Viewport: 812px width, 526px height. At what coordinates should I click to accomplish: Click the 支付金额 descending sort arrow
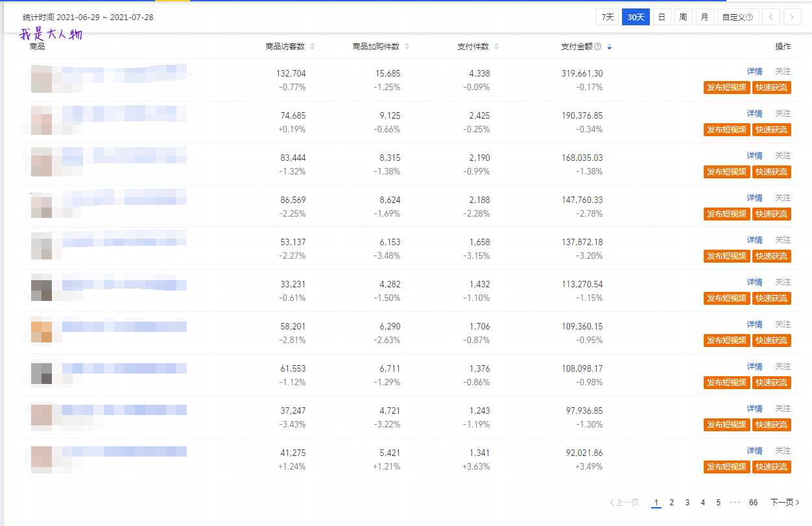coord(609,47)
